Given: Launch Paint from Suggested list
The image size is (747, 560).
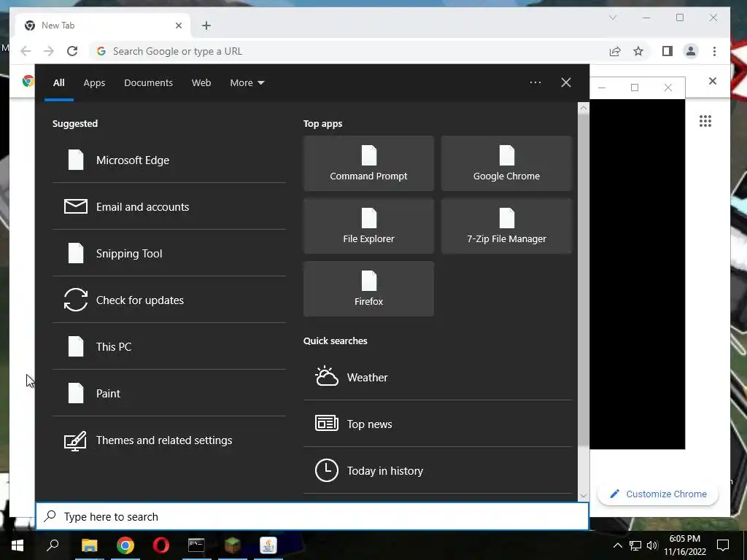Looking at the screenshot, I should 169,393.
